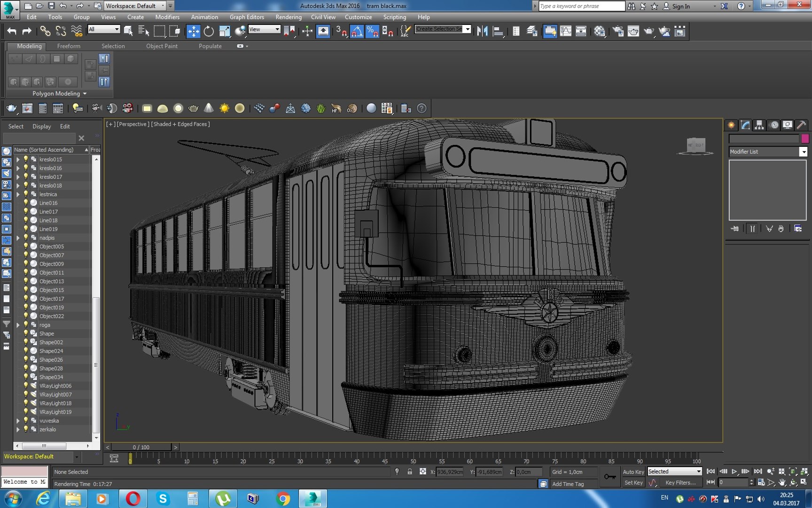Open the selection filter All dropdown

pyautogui.click(x=104, y=29)
